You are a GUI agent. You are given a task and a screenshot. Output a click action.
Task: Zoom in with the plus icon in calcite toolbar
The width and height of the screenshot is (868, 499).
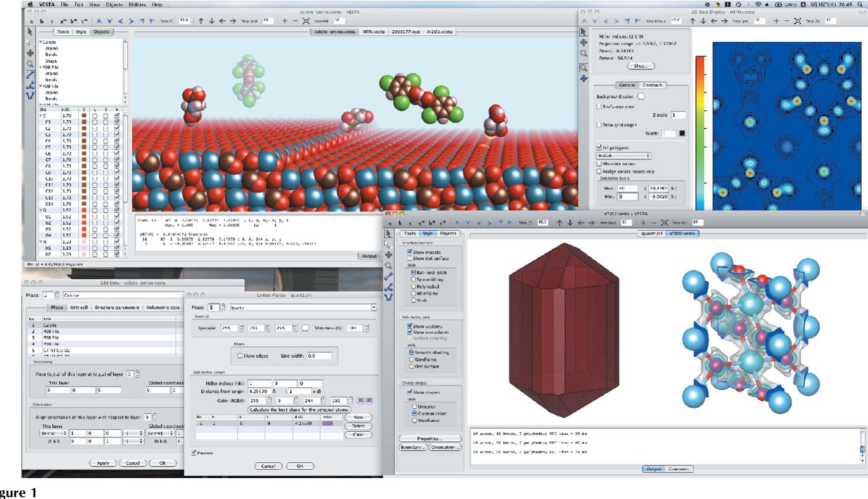click(285, 20)
